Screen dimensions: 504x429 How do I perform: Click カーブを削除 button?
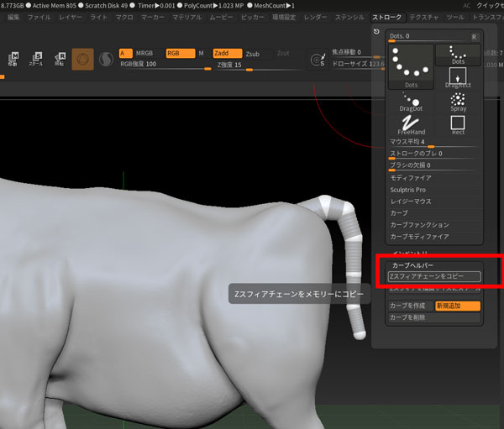point(434,317)
